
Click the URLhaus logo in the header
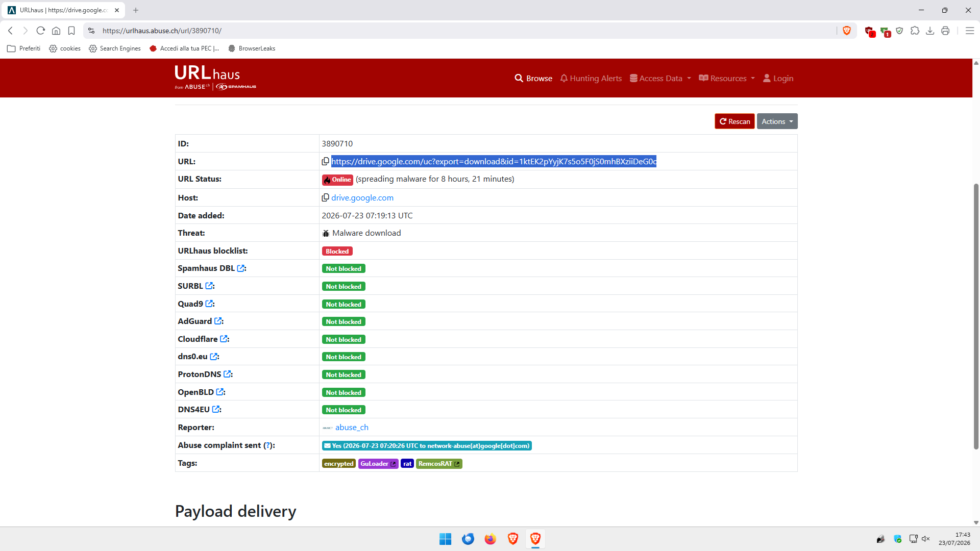click(x=215, y=78)
